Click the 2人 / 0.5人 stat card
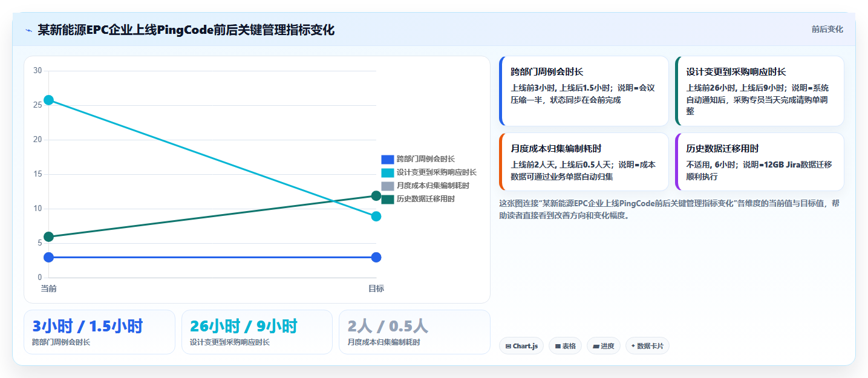This screenshot has width=868, height=378. 414,332
